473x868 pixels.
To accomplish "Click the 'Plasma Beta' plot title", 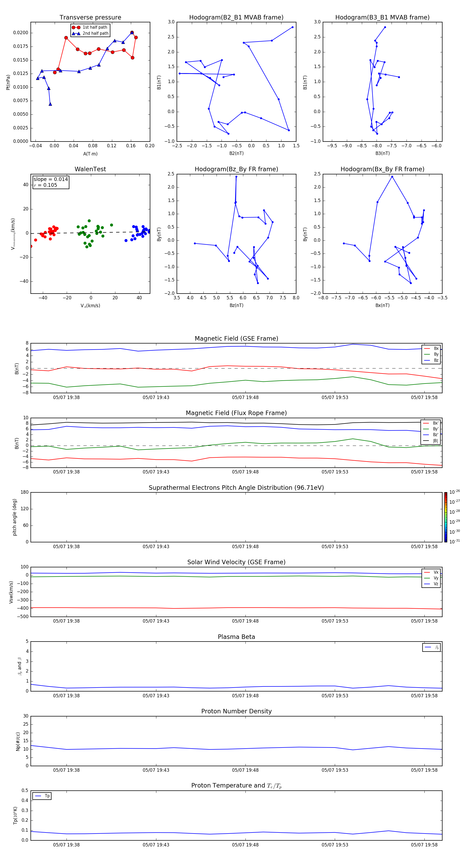I will [x=236, y=637].
